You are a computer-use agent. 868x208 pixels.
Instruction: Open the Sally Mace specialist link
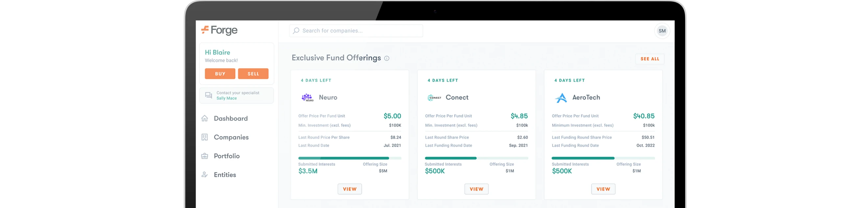227,98
